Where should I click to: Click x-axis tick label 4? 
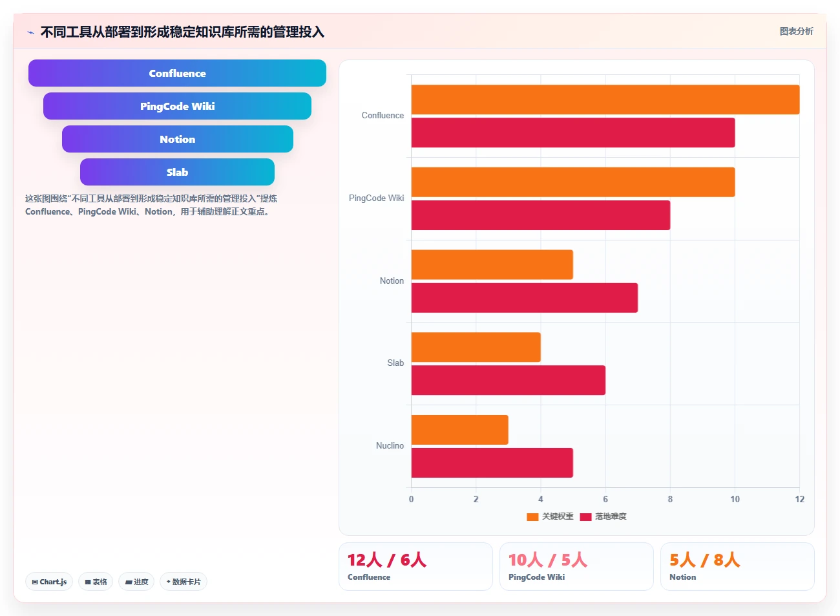pos(541,499)
